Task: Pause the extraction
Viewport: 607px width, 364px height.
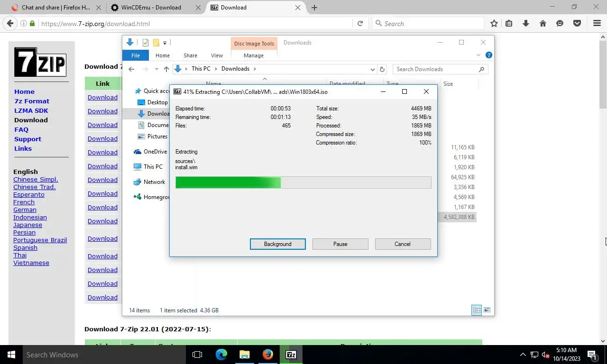Action: [340, 244]
